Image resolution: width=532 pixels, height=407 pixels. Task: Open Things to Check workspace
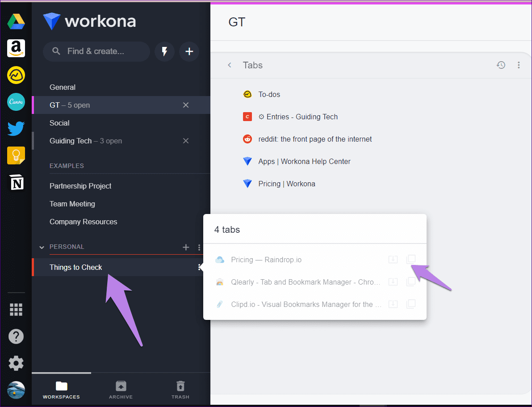(117, 268)
